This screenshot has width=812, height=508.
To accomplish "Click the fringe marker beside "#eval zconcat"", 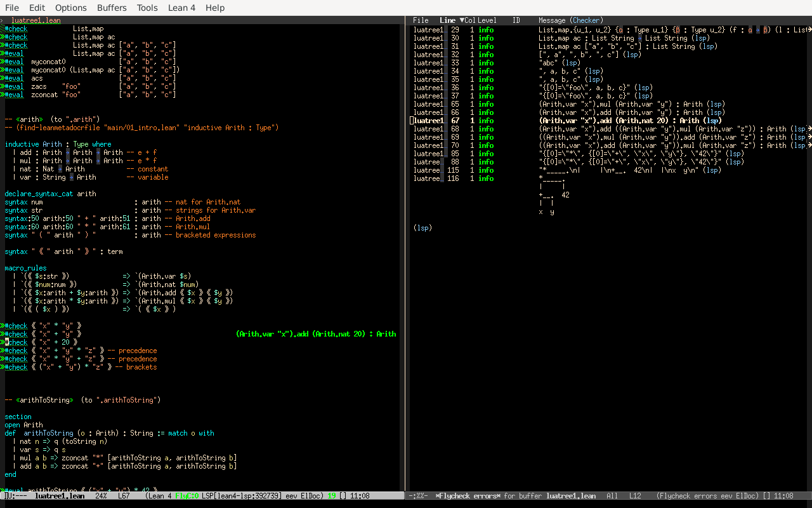I will 3,95.
